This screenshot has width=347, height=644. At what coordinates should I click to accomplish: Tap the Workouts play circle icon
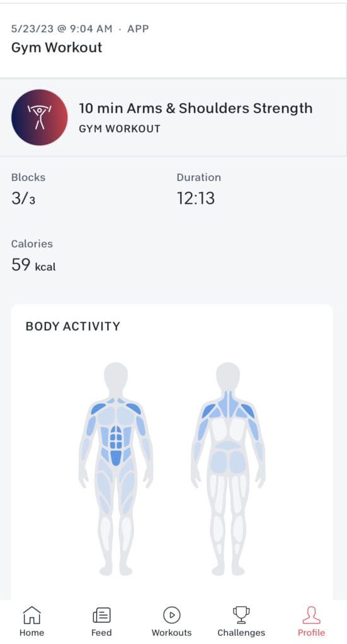coord(171,615)
